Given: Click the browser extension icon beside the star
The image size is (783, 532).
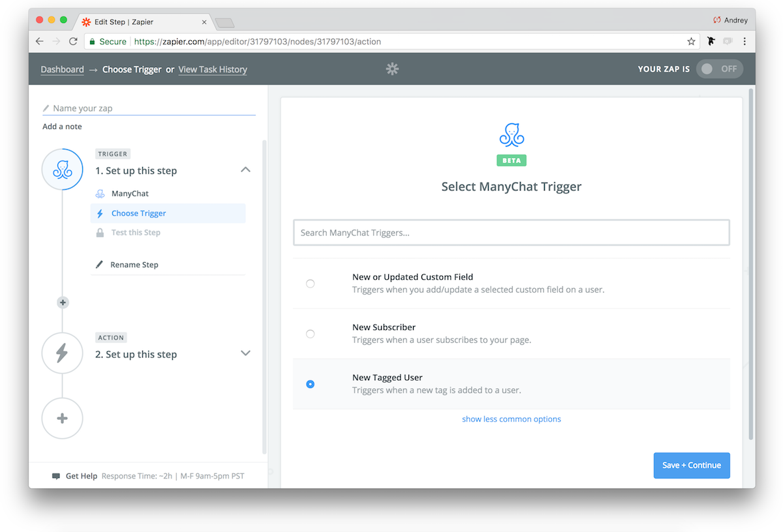Looking at the screenshot, I should click(x=711, y=41).
